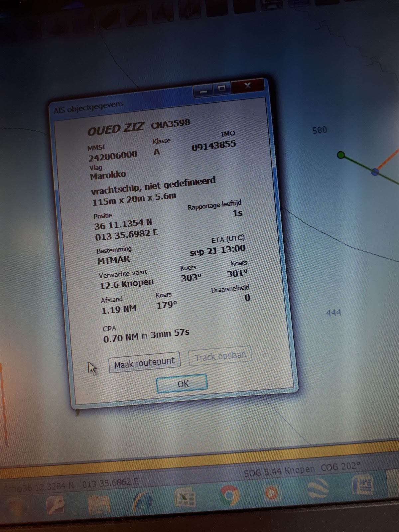Select the green AIS target marker on chart

click(341, 155)
